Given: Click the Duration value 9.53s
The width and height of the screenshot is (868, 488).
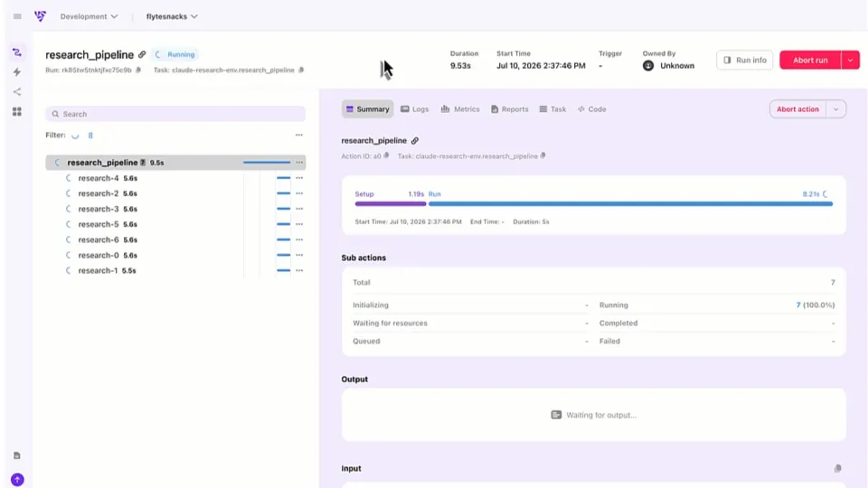Looking at the screenshot, I should (460, 66).
